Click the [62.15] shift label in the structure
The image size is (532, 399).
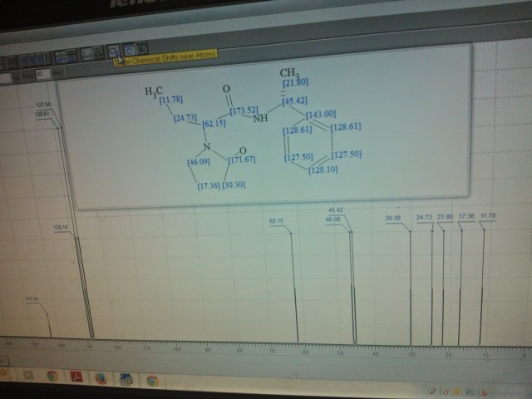[214, 124]
